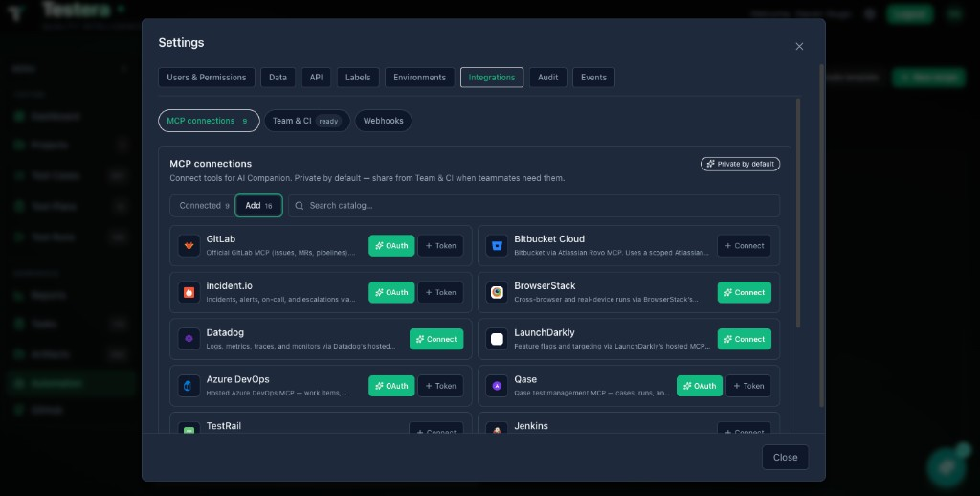Connect the Datadog integration
The width and height of the screenshot is (980, 496).
pos(436,339)
